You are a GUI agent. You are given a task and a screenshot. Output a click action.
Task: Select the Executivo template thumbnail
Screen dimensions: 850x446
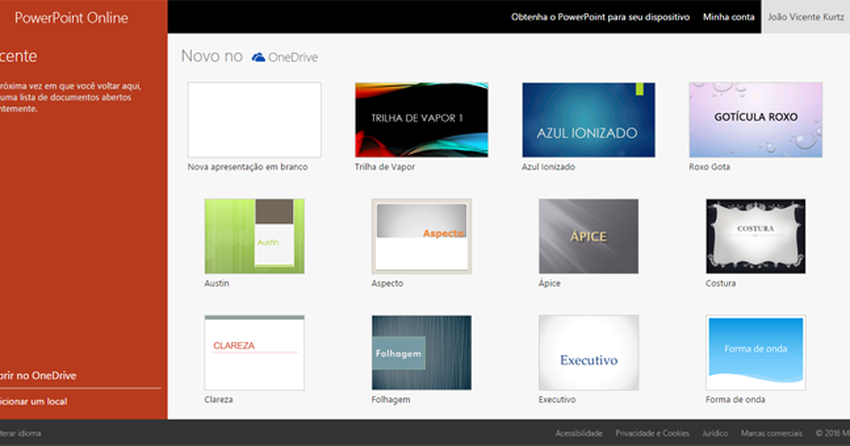[588, 352]
